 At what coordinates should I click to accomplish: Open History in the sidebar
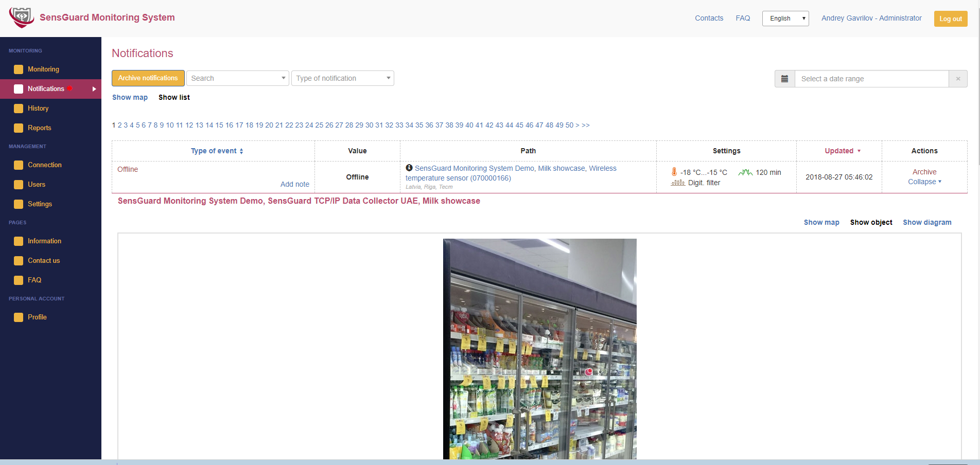click(x=38, y=109)
